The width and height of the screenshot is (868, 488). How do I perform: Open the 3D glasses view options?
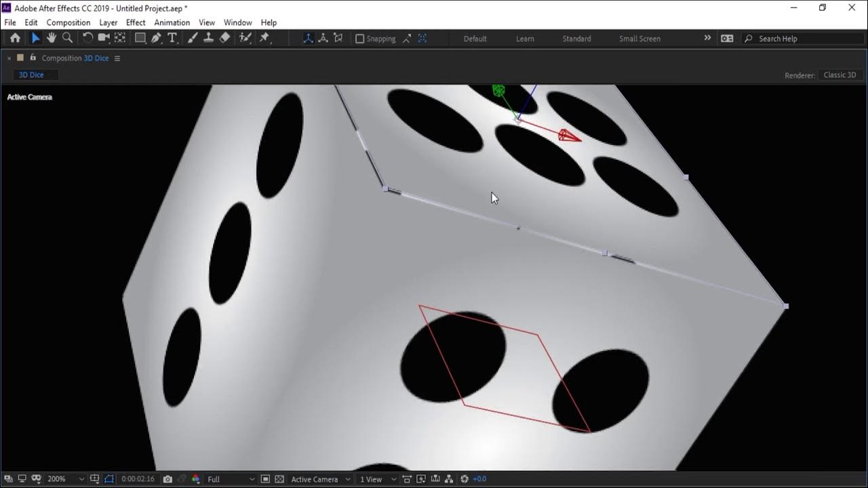(37, 479)
